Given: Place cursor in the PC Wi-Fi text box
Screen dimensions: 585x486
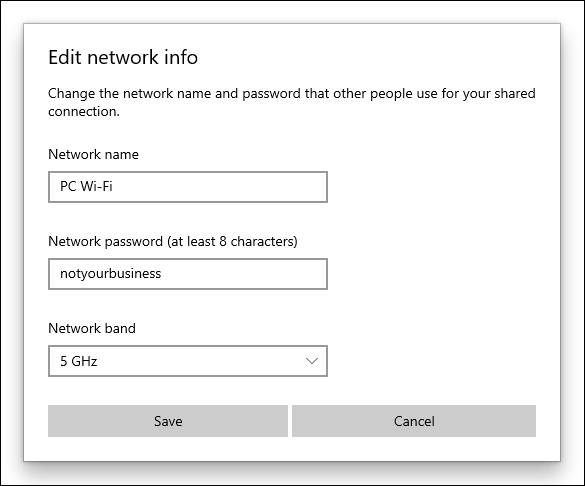Looking at the screenshot, I should 188,187.
